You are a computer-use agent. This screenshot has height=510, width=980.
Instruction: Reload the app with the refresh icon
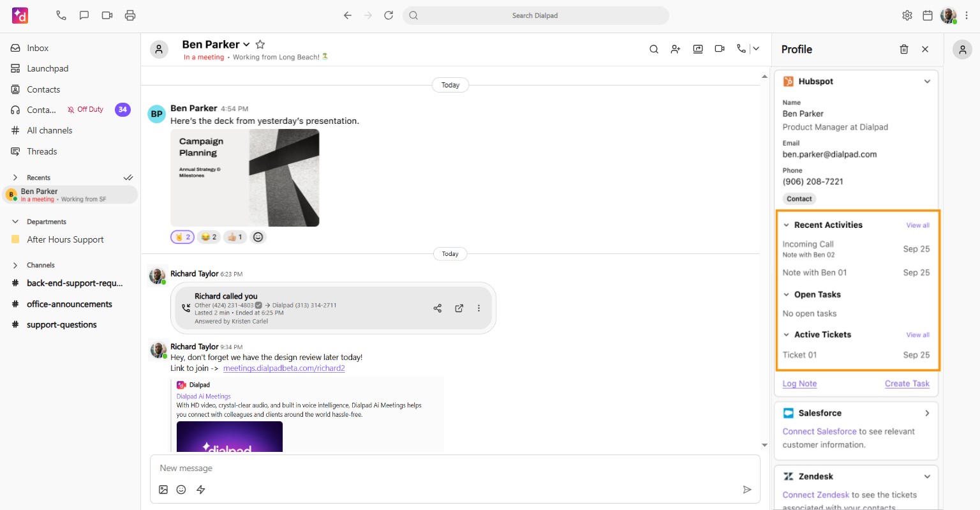[389, 15]
